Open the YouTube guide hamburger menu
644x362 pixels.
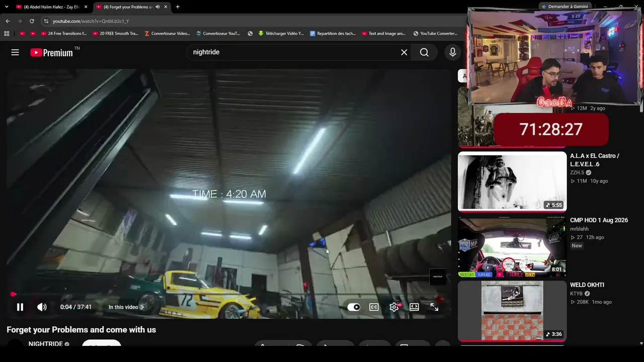click(15, 52)
